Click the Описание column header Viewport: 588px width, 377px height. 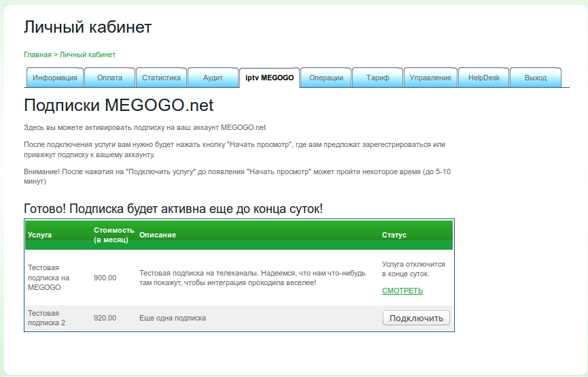tap(158, 235)
